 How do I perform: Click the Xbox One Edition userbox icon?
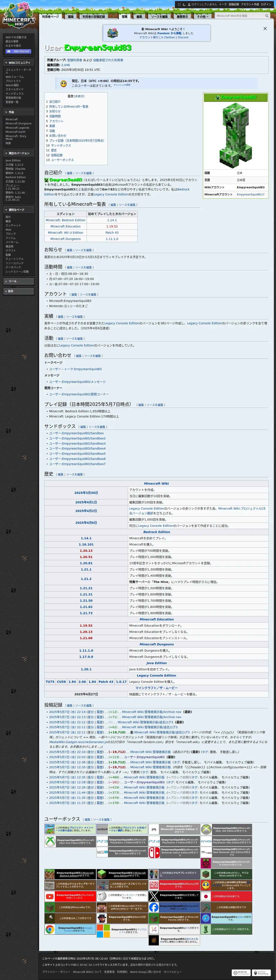pyautogui.click(x=50, y=841)
